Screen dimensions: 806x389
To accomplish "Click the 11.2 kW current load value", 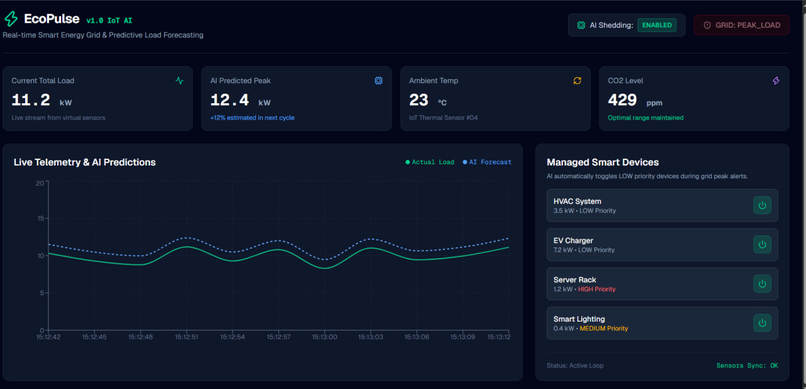I will point(42,100).
